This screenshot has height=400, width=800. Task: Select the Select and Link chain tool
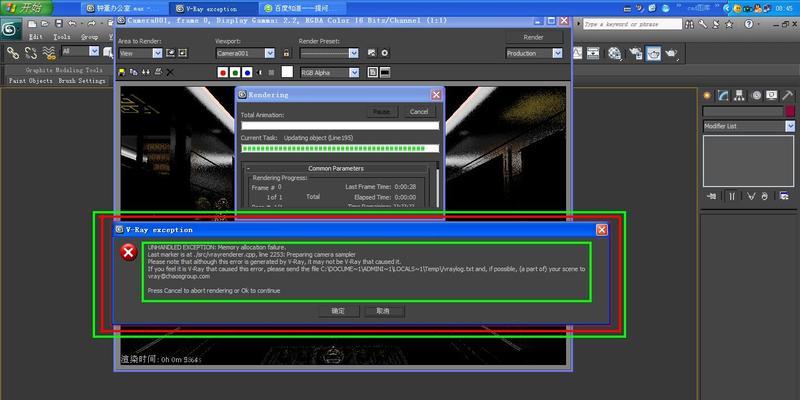12,52
